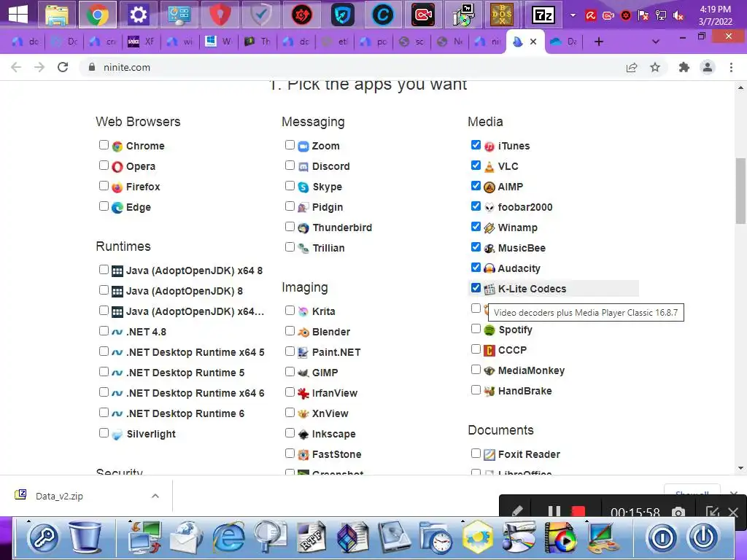Viewport: 747px width, 560px height.
Task: Switch to the tab labeled XF
Action: (x=142, y=42)
